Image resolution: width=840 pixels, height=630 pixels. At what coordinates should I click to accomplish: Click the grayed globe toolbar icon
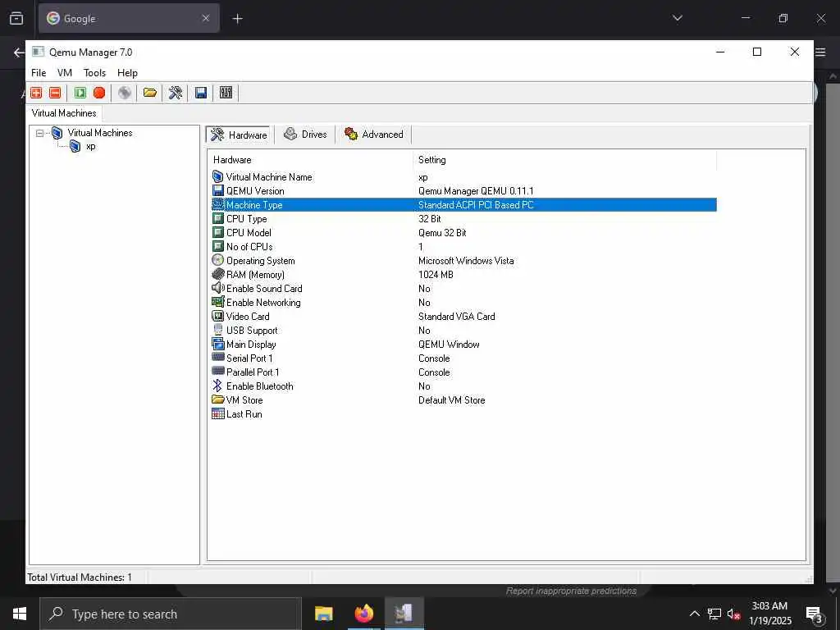tap(125, 93)
